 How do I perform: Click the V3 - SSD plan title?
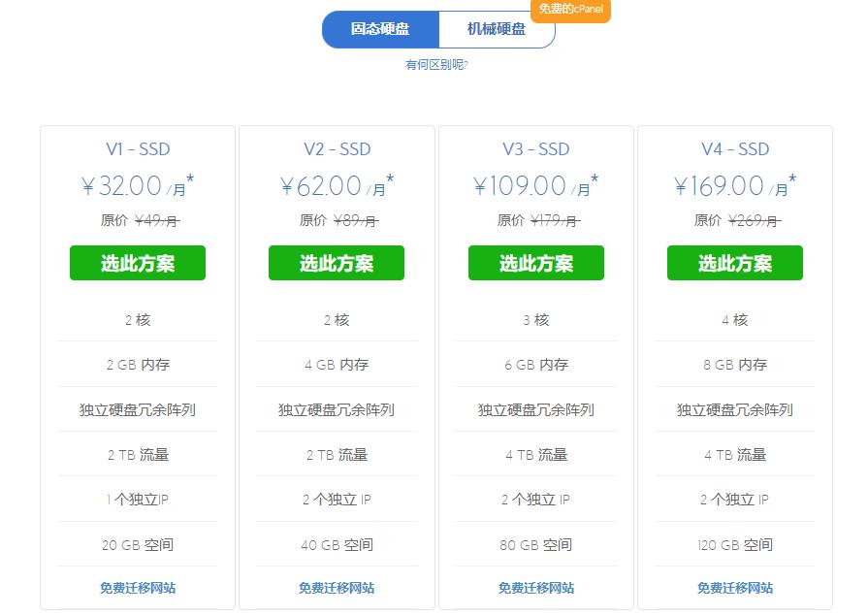point(536,149)
